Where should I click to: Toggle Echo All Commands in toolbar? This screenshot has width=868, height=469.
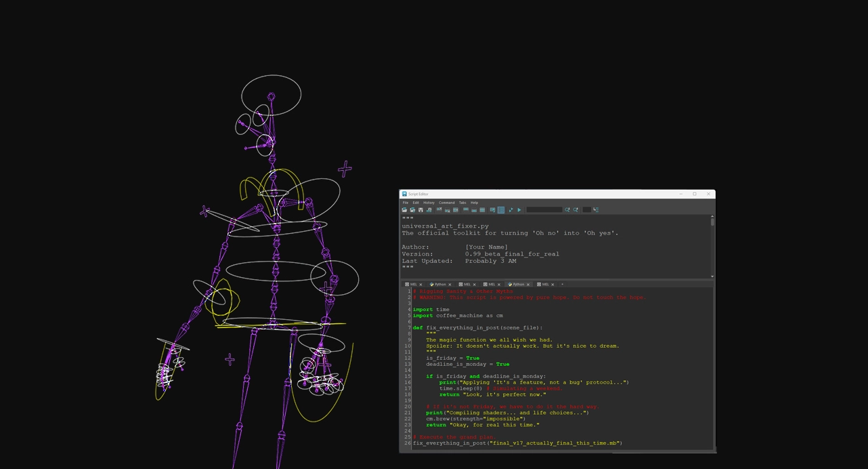pos(492,210)
